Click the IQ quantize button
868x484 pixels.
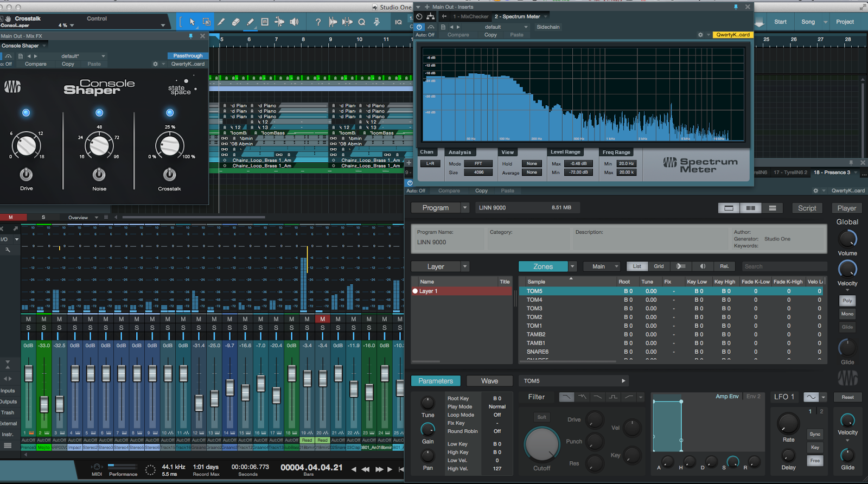click(x=398, y=22)
